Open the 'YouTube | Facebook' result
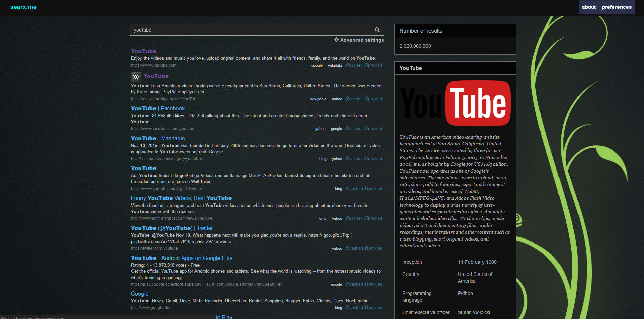The image size is (644, 319). pos(158,108)
